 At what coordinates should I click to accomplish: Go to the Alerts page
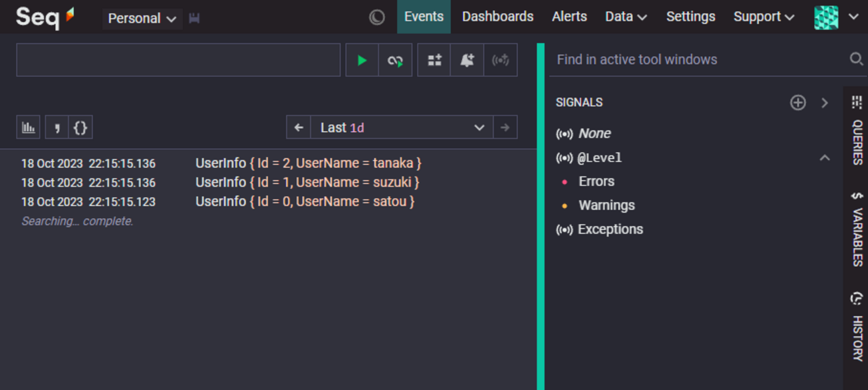tap(569, 17)
